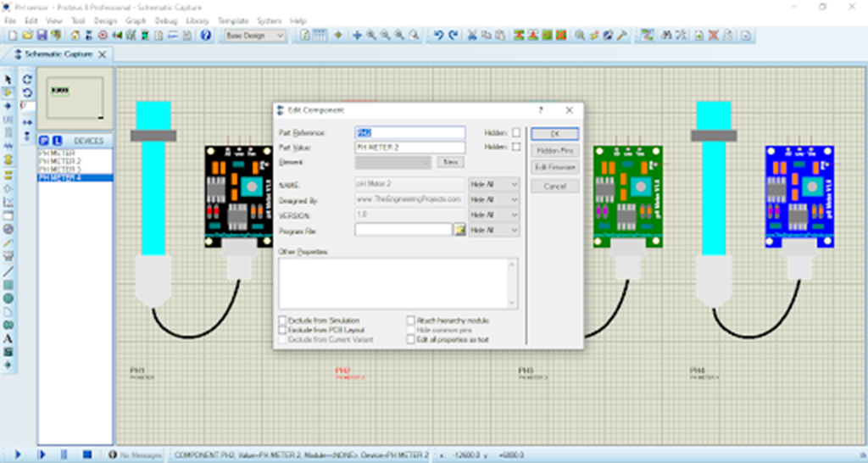Select the 2D line graphics tool
Viewport: 868px width, 463px height.
8,271
